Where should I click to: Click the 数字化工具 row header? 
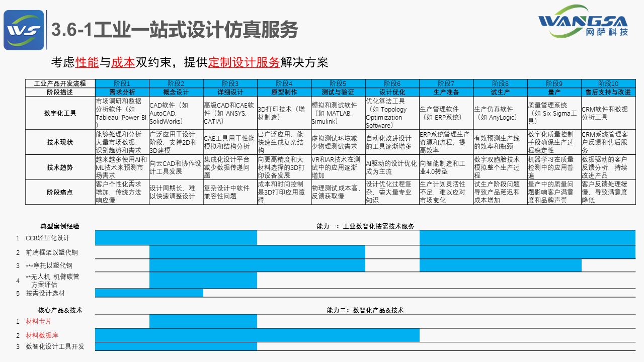pyautogui.click(x=60, y=113)
